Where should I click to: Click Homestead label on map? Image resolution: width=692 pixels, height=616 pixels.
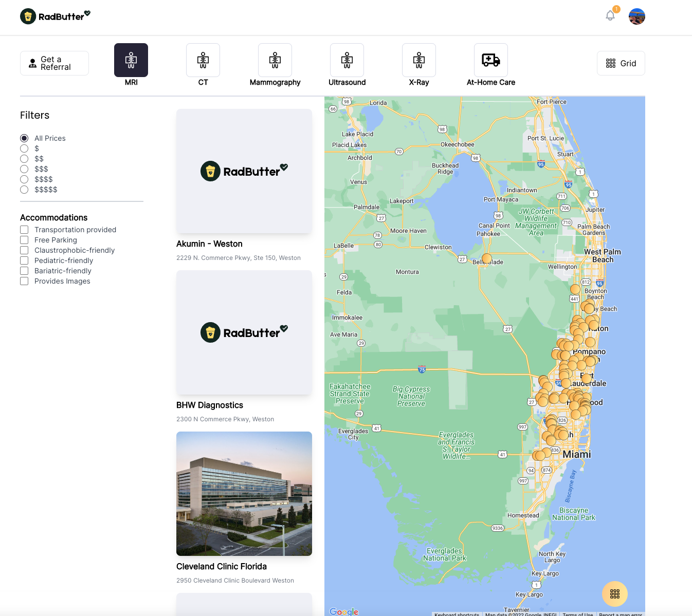(x=523, y=515)
